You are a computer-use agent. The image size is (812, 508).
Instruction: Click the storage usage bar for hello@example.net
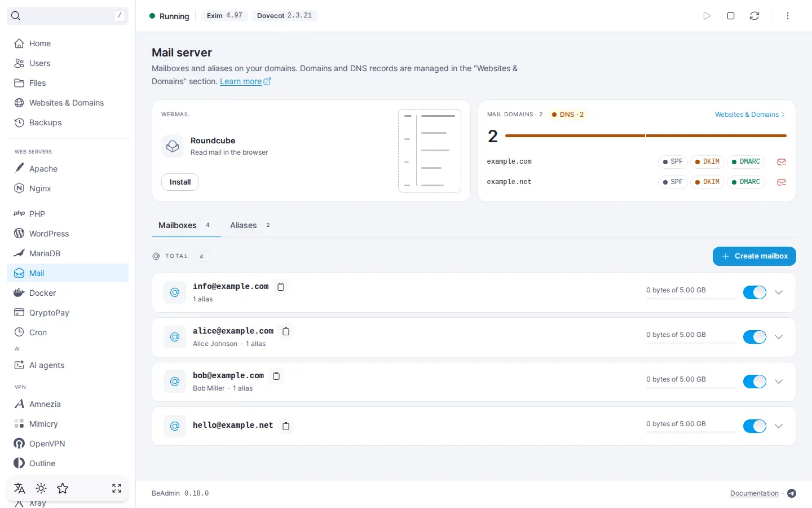click(x=691, y=432)
